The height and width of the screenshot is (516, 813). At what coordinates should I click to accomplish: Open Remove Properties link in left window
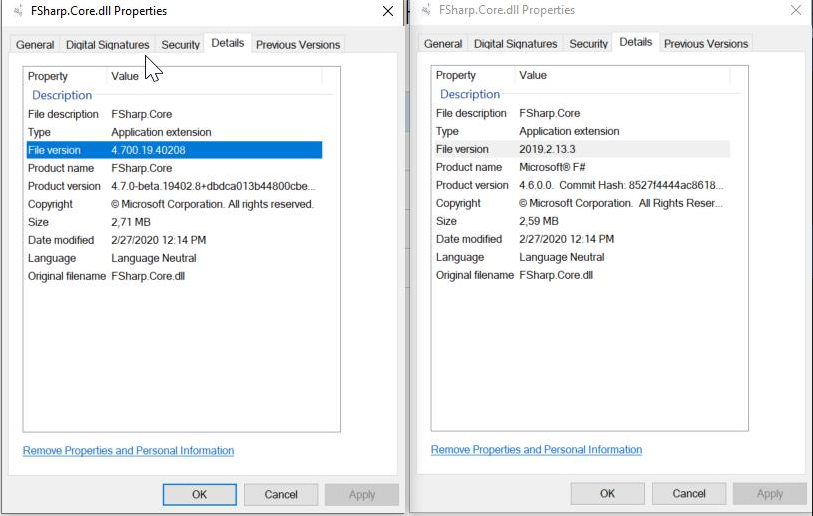[129, 451]
